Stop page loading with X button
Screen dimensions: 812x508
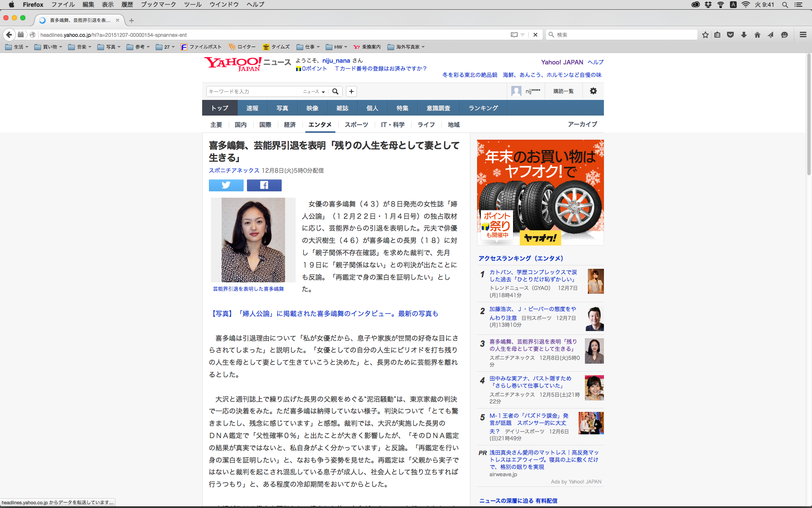pyautogui.click(x=535, y=35)
